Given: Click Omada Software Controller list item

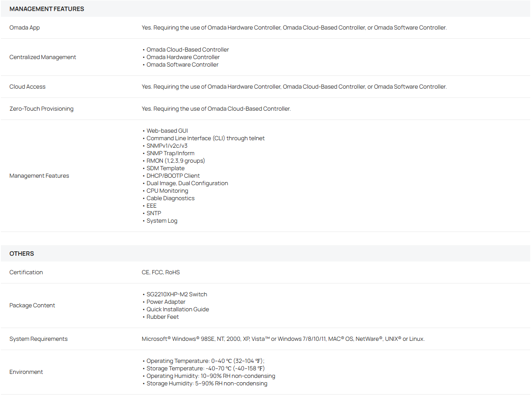Looking at the screenshot, I should coord(182,64).
